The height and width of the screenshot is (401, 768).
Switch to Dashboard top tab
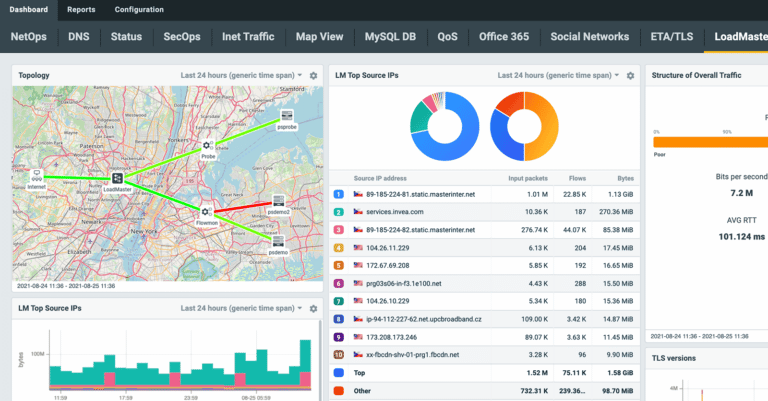28,10
